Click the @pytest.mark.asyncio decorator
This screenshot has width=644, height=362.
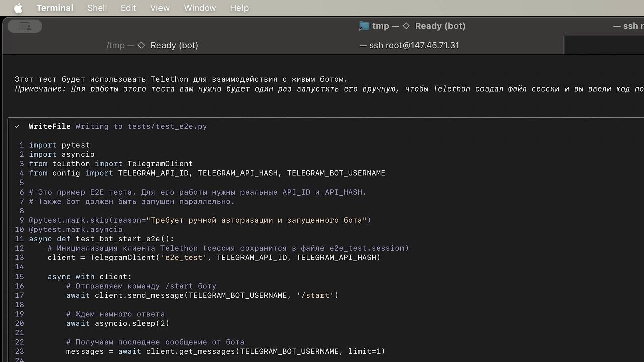(75, 230)
